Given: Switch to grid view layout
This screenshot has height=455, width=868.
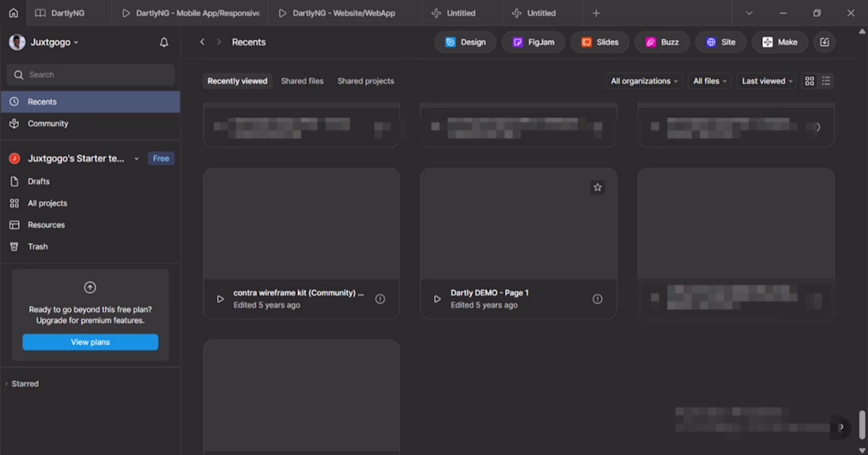Looking at the screenshot, I should coord(810,81).
